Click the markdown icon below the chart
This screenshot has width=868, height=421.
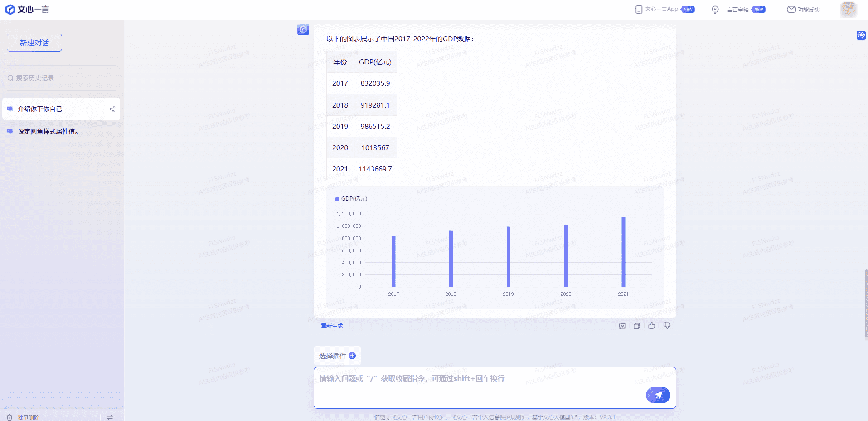[x=622, y=326]
